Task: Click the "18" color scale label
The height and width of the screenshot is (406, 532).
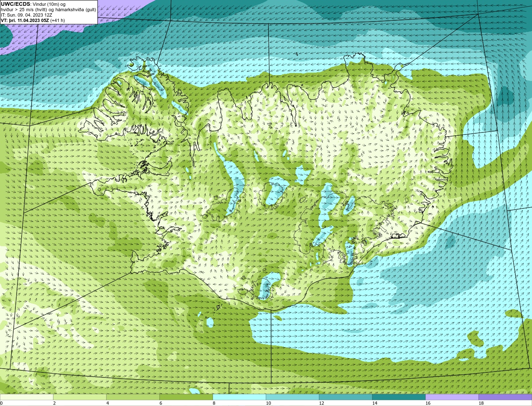Action: point(481,403)
